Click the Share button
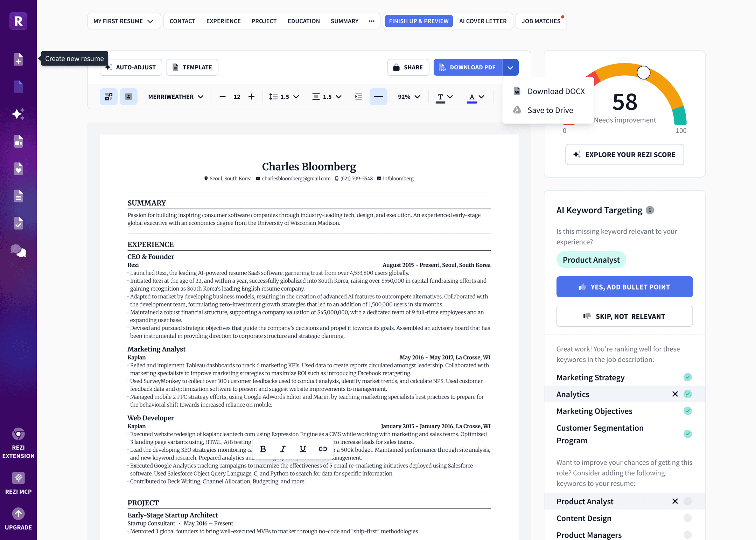The width and height of the screenshot is (756, 540). click(x=408, y=67)
